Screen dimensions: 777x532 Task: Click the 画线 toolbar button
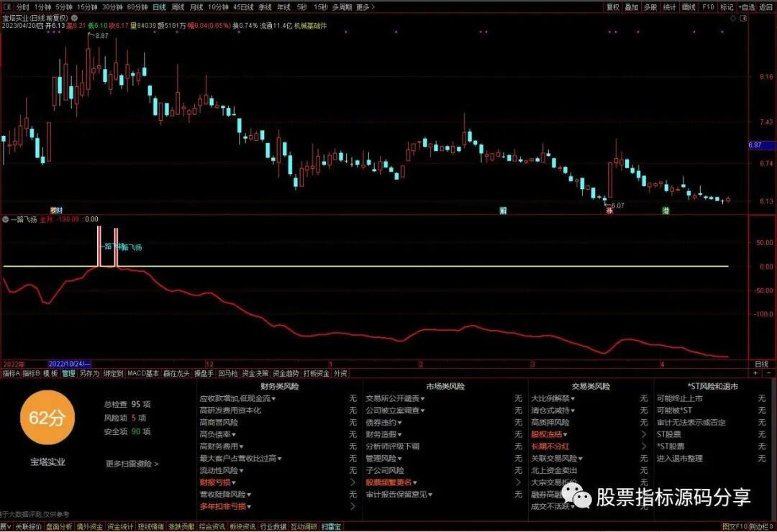click(x=689, y=7)
